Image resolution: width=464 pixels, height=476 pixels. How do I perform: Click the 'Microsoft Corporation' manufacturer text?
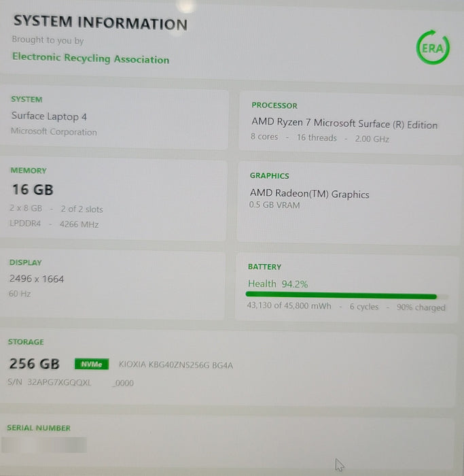click(x=54, y=131)
